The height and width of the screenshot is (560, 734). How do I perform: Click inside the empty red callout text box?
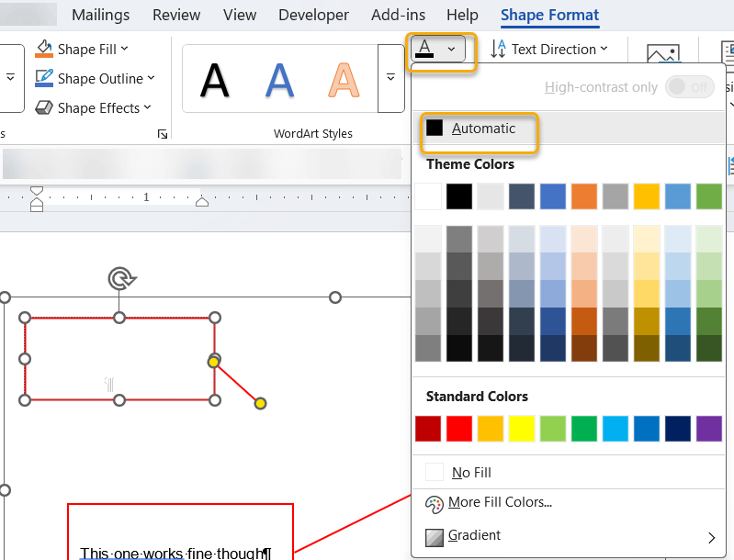click(x=119, y=359)
